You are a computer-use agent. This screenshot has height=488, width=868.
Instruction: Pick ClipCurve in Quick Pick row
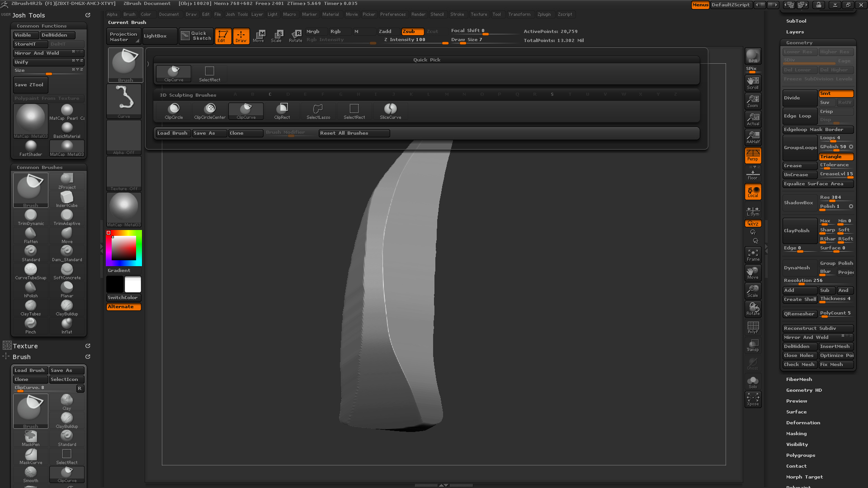tap(174, 74)
